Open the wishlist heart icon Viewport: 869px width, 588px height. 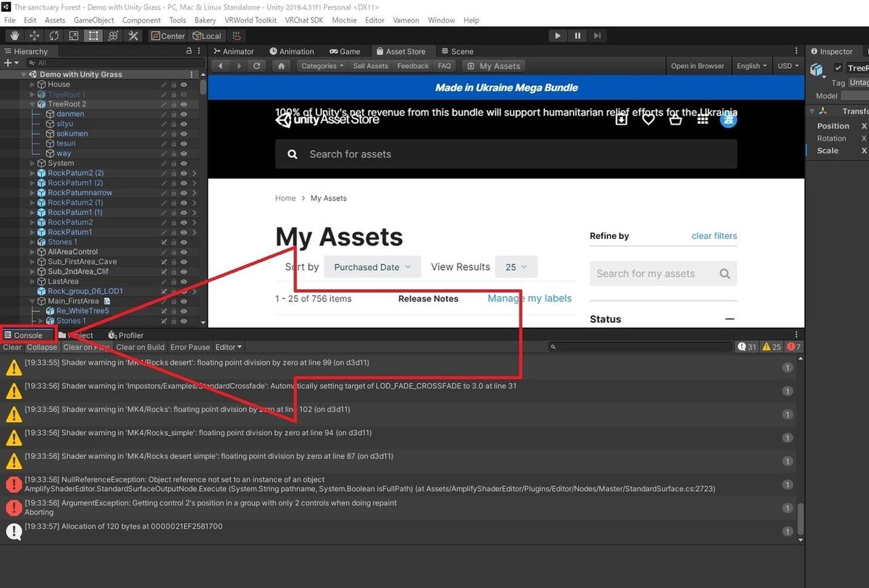[648, 119]
